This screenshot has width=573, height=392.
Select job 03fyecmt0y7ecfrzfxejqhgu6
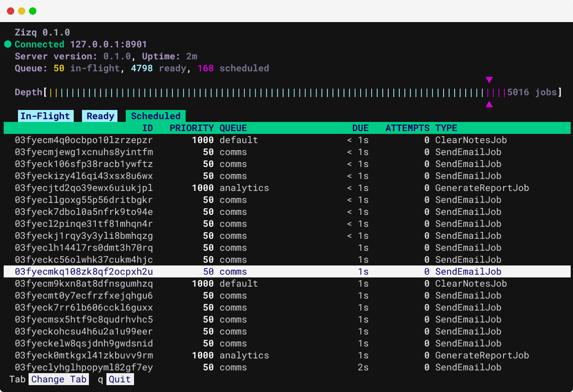[286, 295]
